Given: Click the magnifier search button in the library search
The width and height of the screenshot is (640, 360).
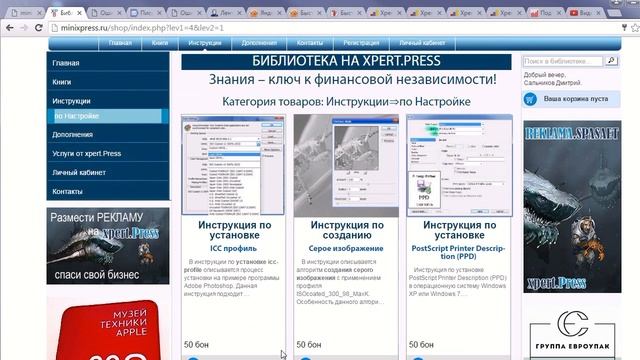Looking at the screenshot, I should (x=611, y=61).
